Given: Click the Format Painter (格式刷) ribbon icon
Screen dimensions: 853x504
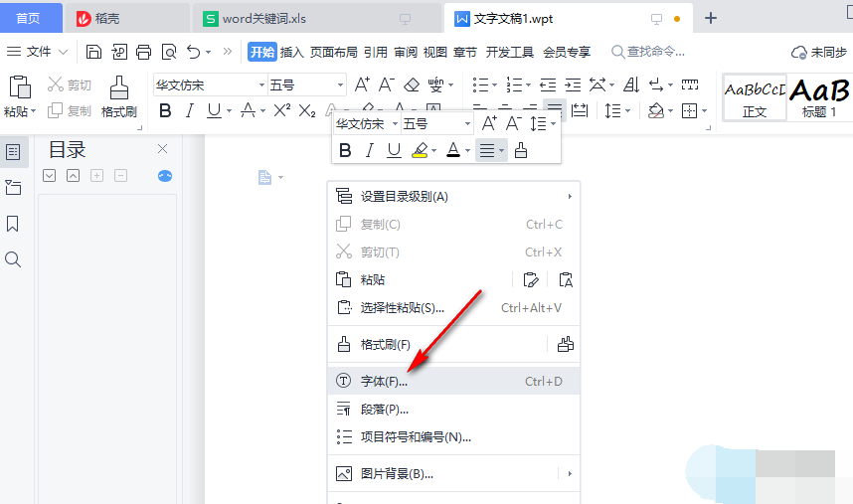Looking at the screenshot, I should point(118,96).
